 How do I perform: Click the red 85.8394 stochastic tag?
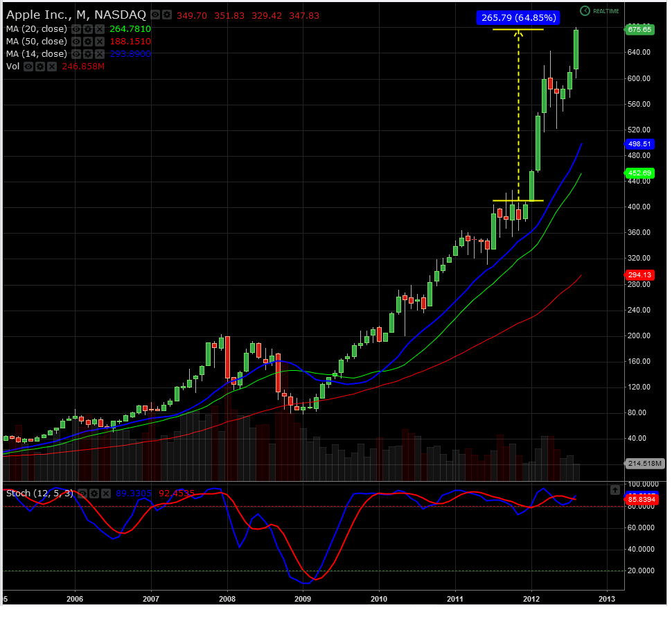pos(642,499)
